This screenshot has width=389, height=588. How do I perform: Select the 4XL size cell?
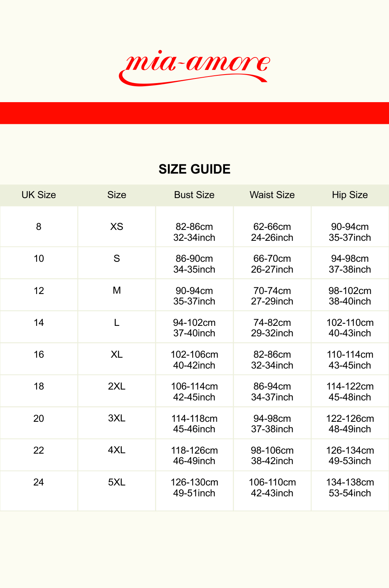click(x=117, y=450)
